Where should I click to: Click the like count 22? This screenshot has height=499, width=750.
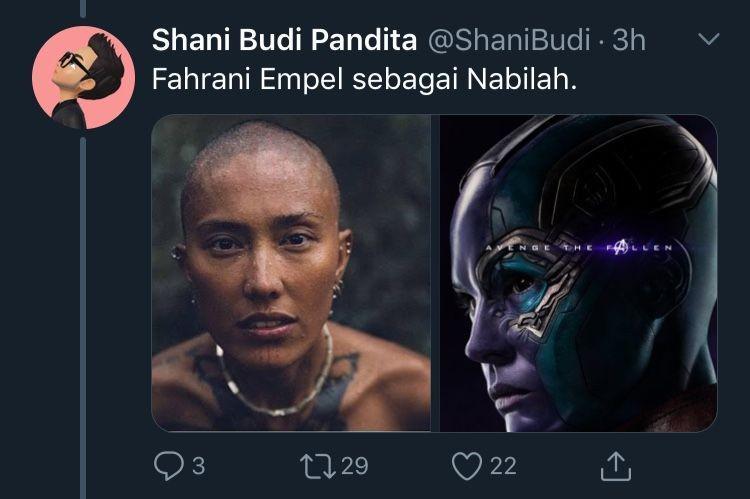(x=503, y=466)
